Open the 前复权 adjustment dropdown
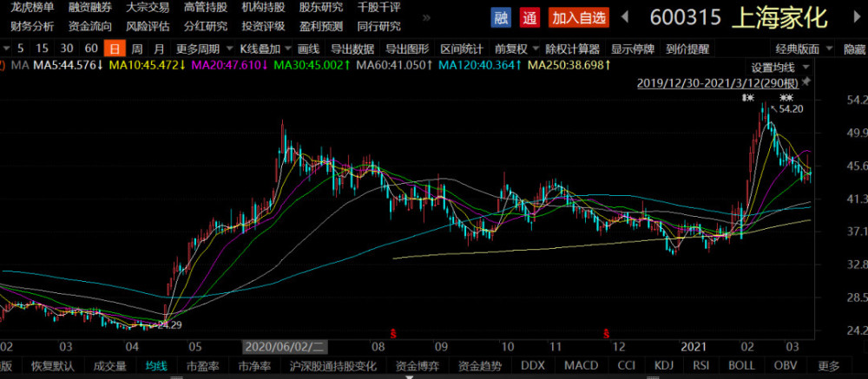Screen dimensions: 868x379 pyautogui.click(x=515, y=49)
